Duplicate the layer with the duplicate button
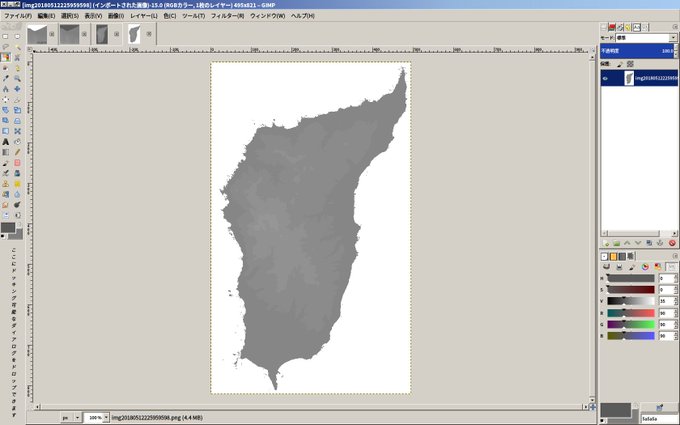 pos(649,243)
